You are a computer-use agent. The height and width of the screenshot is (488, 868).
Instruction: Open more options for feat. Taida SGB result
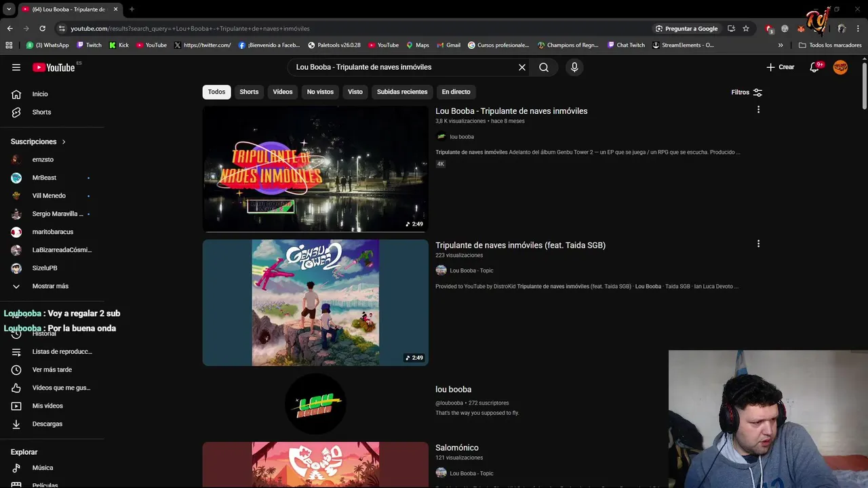(758, 243)
